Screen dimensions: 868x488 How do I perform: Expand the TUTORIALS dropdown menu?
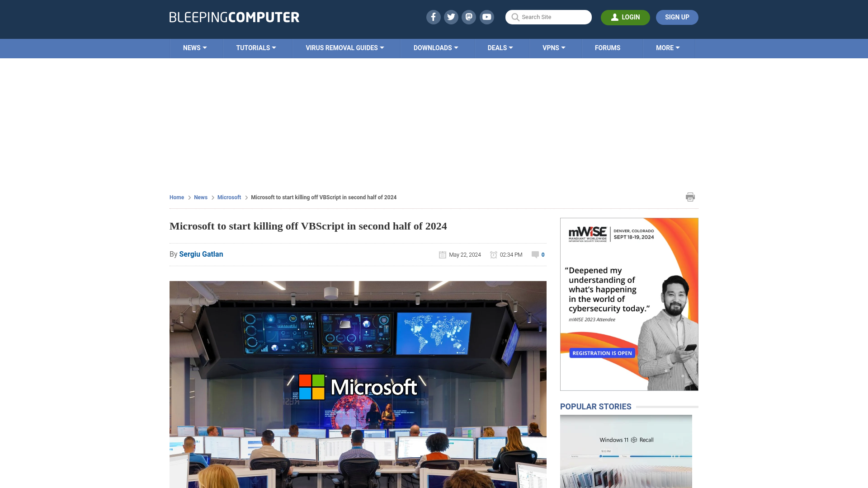256,47
